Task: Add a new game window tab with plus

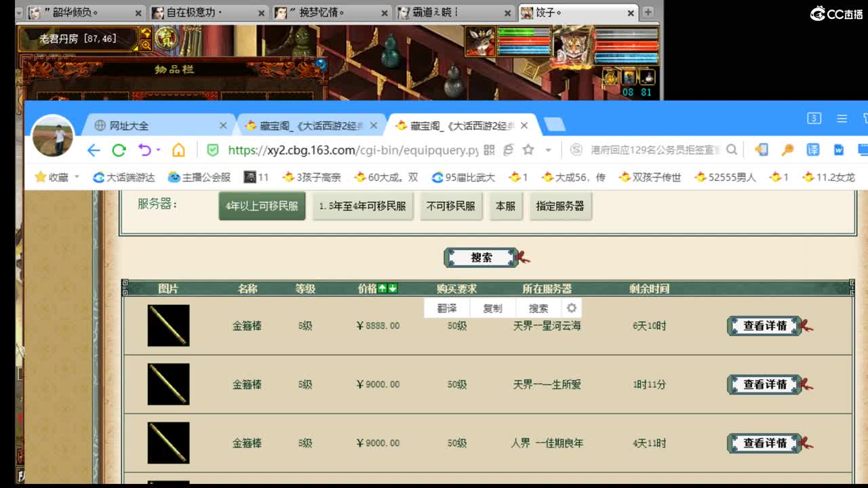Action: point(648,12)
